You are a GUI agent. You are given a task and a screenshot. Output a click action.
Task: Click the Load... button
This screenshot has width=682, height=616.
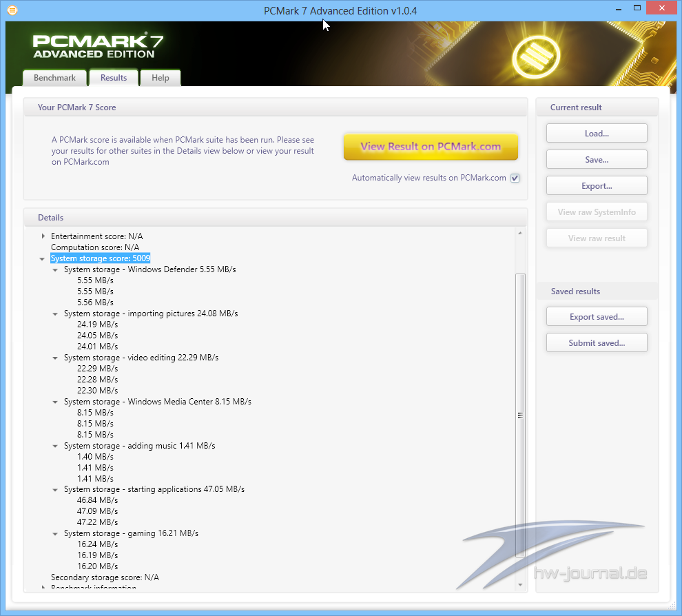[597, 133]
